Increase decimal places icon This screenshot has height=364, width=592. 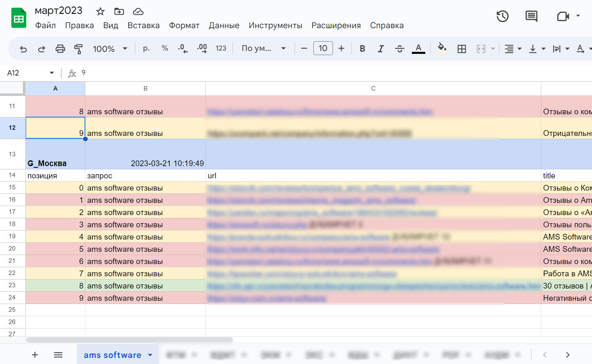click(x=202, y=49)
